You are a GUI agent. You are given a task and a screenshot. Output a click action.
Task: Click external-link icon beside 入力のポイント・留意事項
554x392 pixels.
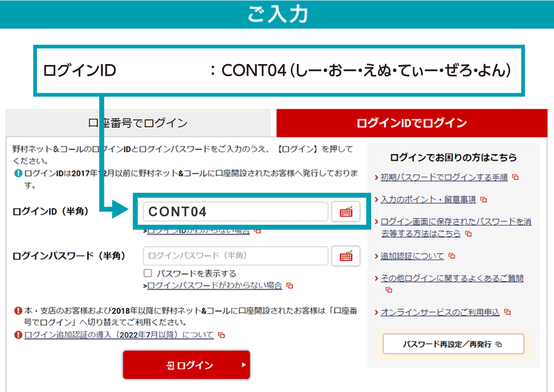pos(483,200)
